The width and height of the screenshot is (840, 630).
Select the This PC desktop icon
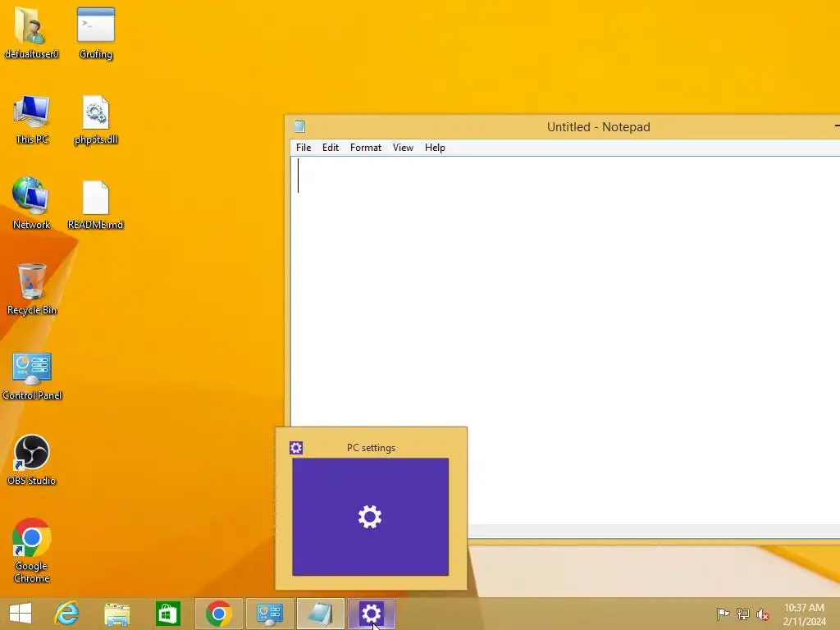coord(32,119)
